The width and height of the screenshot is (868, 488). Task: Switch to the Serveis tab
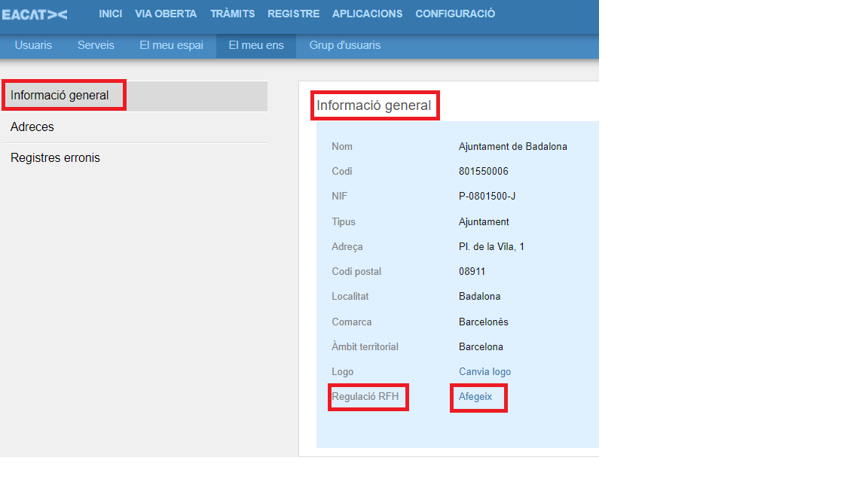point(96,45)
